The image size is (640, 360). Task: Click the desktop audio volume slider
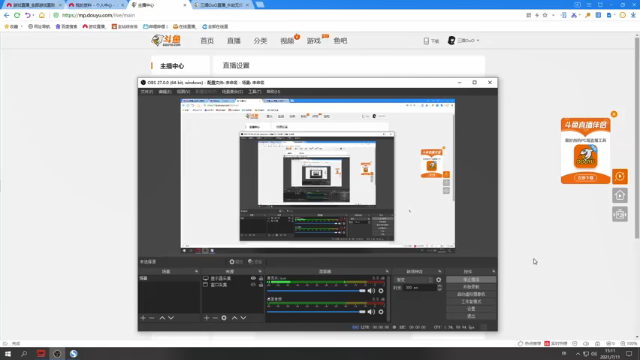(x=316, y=312)
